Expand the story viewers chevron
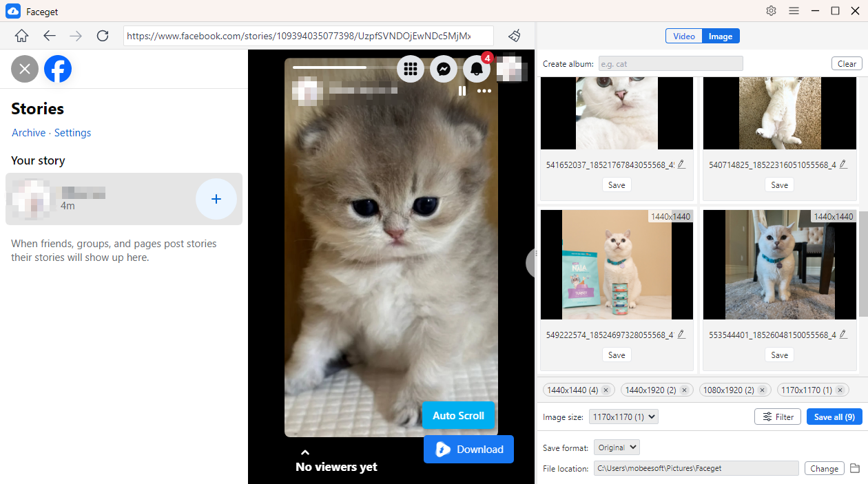The width and height of the screenshot is (868, 484). coord(305,452)
